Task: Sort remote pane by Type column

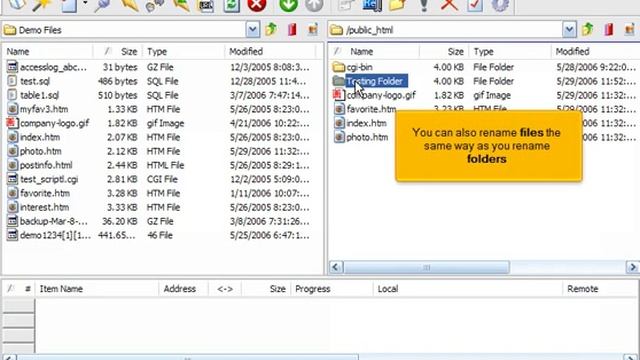Action: pos(510,51)
